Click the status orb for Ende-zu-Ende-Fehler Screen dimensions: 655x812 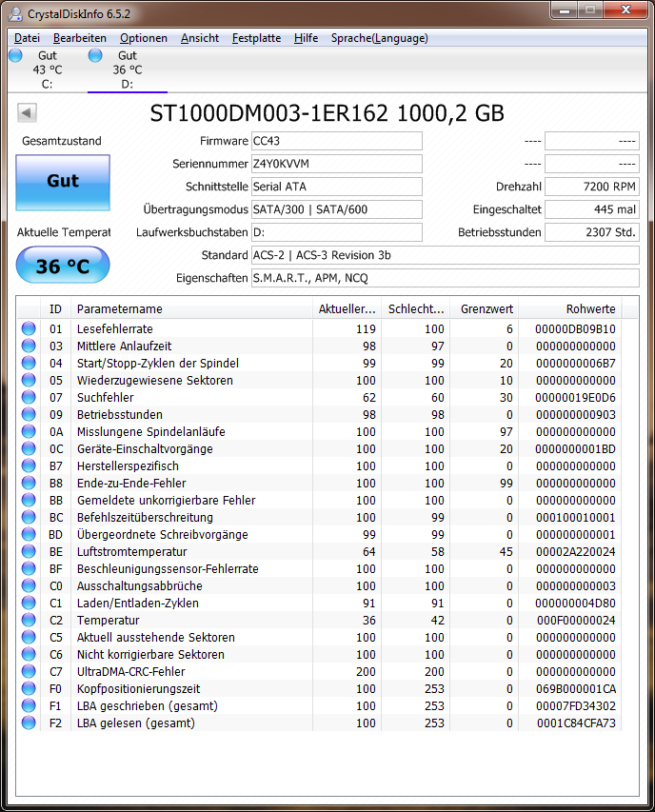pyautogui.click(x=29, y=483)
